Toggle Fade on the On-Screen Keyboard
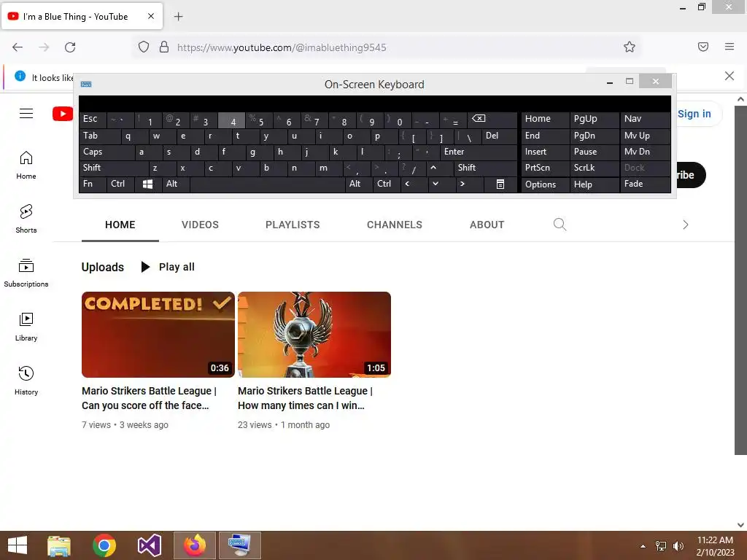747x560 pixels. point(645,184)
